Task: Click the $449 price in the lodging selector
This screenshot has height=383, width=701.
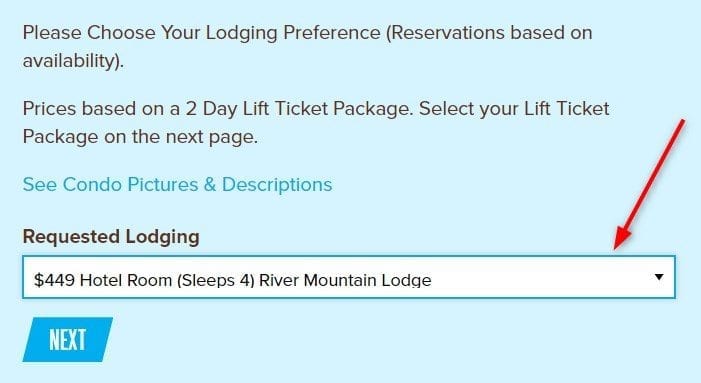Action: [54, 280]
